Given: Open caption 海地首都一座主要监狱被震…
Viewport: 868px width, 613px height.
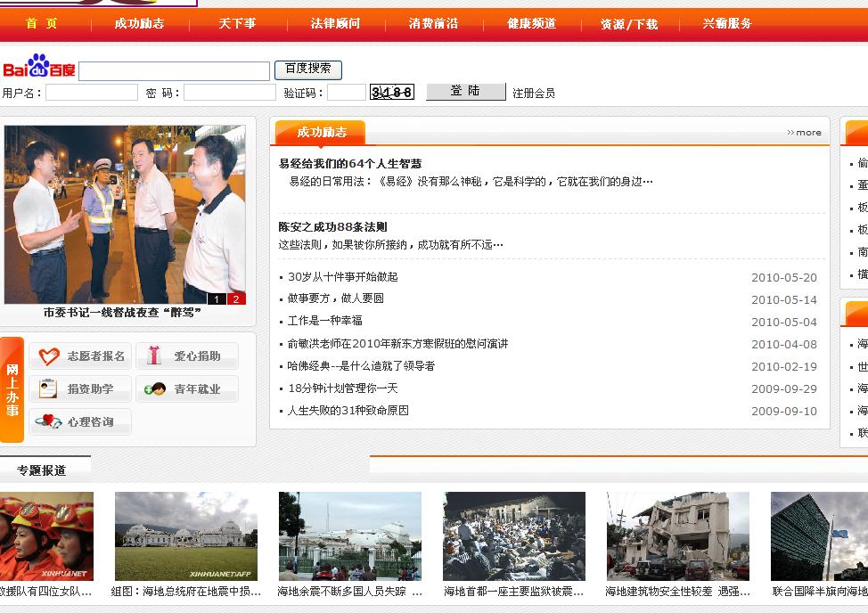Looking at the screenshot, I should 513,592.
